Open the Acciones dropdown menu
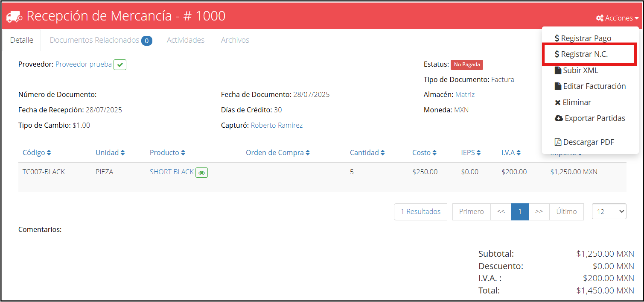Image resolution: width=644 pixels, height=302 pixels. (x=618, y=18)
